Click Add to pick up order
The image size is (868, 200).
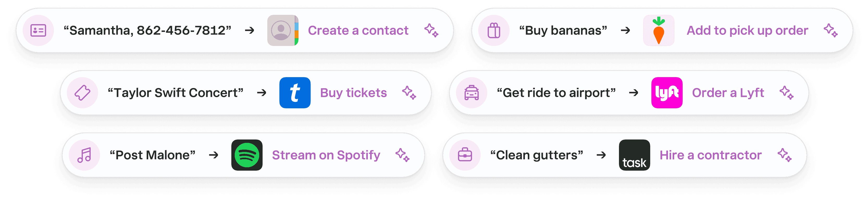(747, 30)
